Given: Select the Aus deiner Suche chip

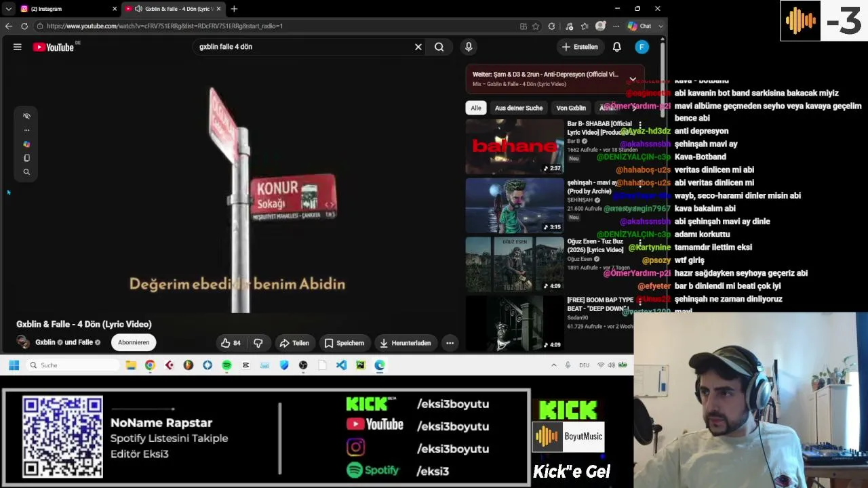Looking at the screenshot, I should 519,108.
